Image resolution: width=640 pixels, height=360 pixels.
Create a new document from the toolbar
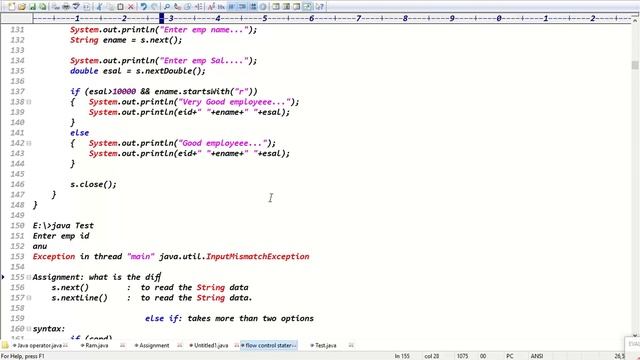pyautogui.click(x=11, y=7)
